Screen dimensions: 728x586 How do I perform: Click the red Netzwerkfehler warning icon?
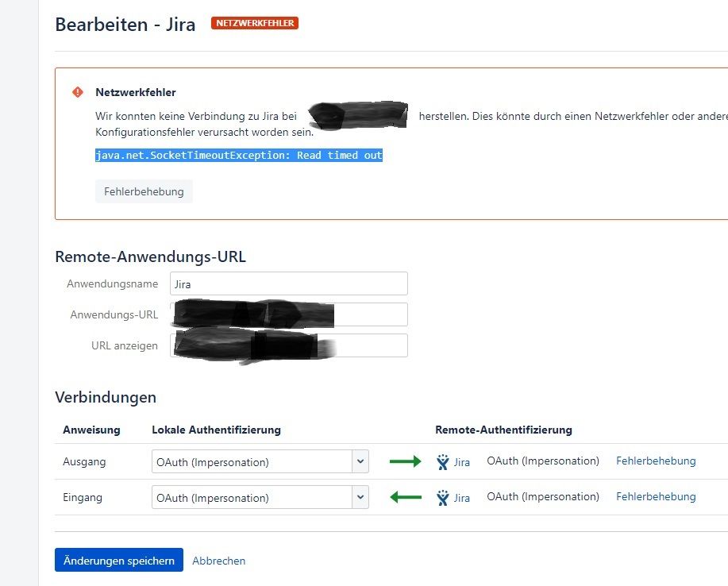pyautogui.click(x=78, y=92)
